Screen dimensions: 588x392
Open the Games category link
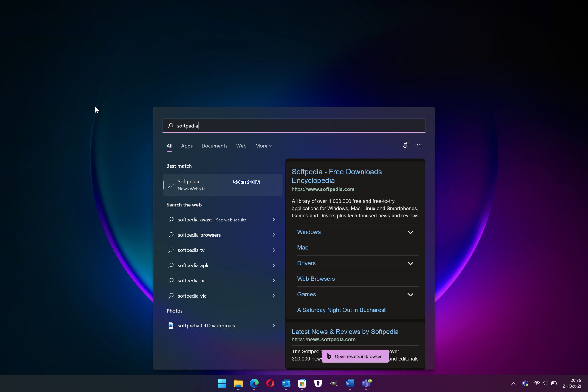click(x=306, y=294)
